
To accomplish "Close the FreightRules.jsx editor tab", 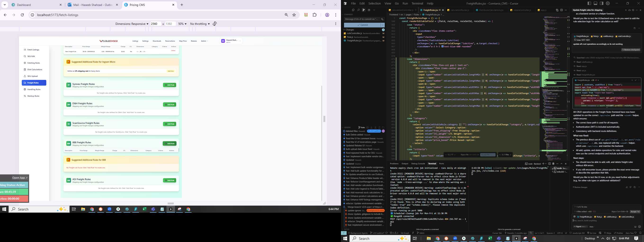I will [x=443, y=10].
